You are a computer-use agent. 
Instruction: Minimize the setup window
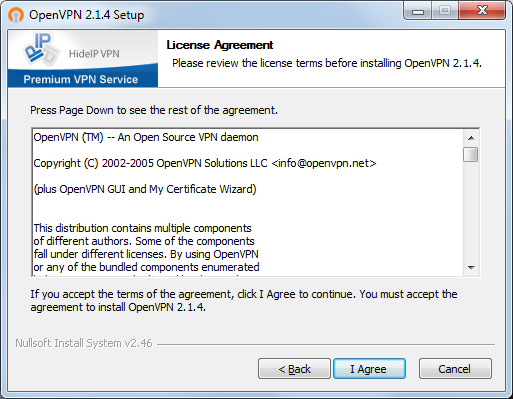(x=418, y=12)
